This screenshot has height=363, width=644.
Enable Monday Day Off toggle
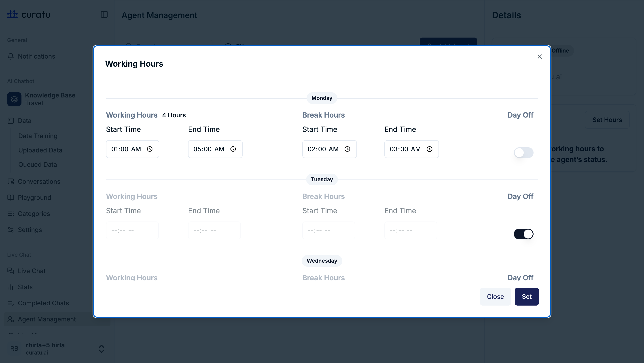pos(523,153)
